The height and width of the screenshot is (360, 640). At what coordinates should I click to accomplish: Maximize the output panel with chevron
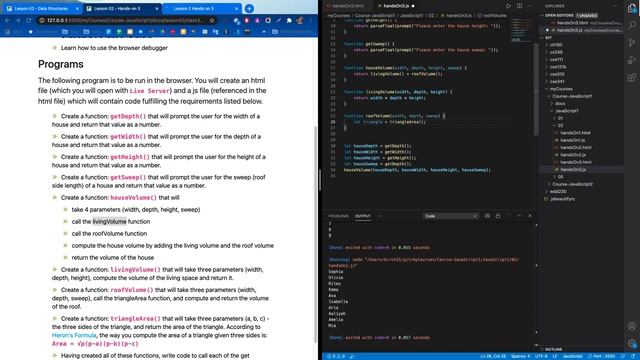519,216
